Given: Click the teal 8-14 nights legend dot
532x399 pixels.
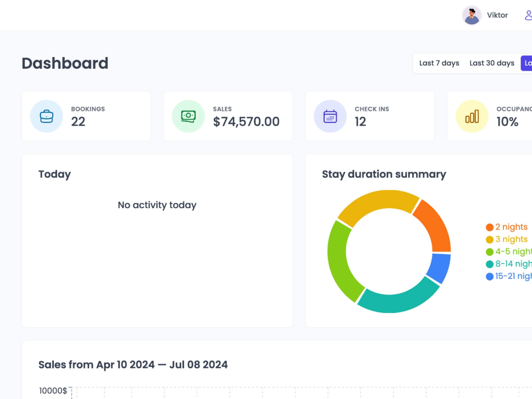Looking at the screenshot, I should (x=490, y=264).
